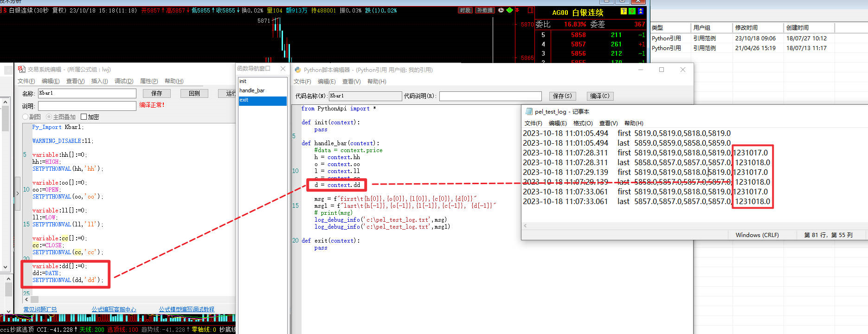Click the 回测 button
The width and height of the screenshot is (868, 334).
point(194,93)
